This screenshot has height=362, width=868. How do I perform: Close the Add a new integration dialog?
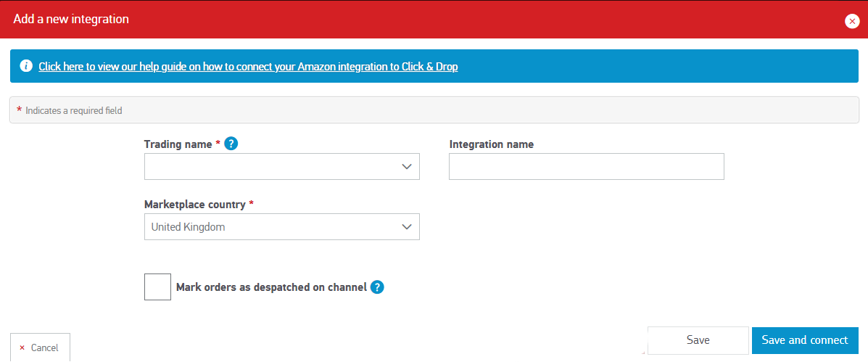click(x=852, y=21)
